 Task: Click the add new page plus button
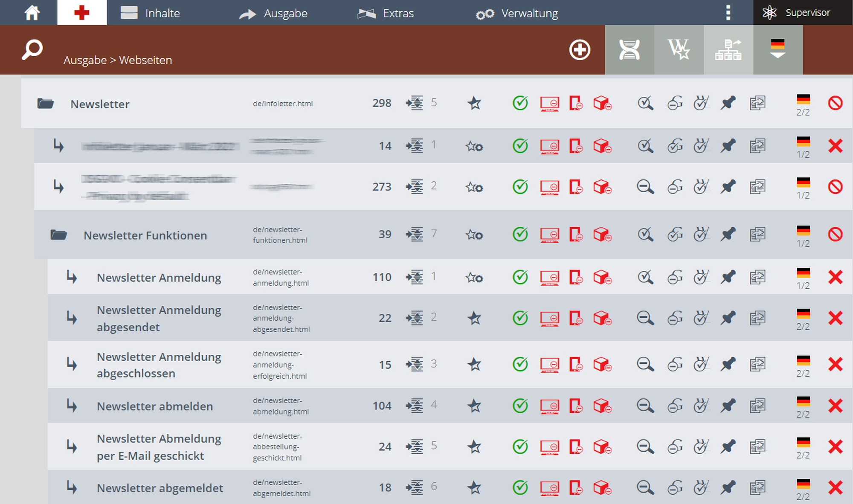(580, 50)
